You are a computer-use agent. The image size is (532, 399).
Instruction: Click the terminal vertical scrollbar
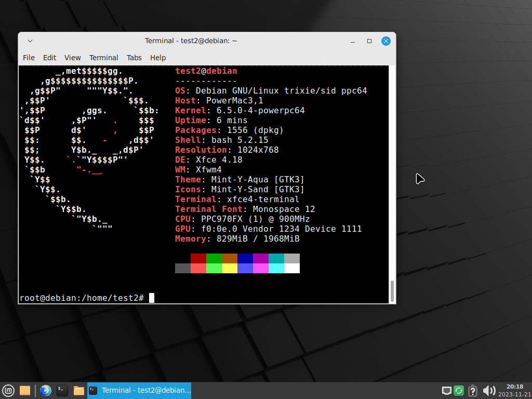(392, 291)
